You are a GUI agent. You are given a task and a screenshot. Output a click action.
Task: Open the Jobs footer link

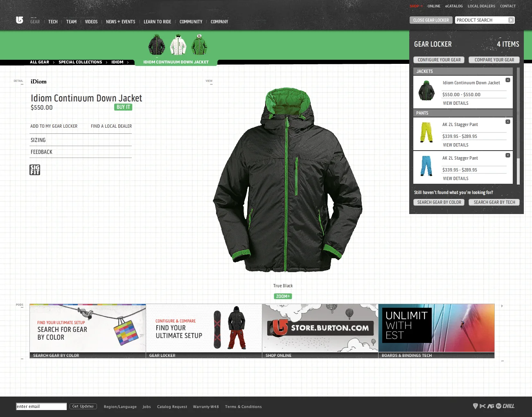147,407
